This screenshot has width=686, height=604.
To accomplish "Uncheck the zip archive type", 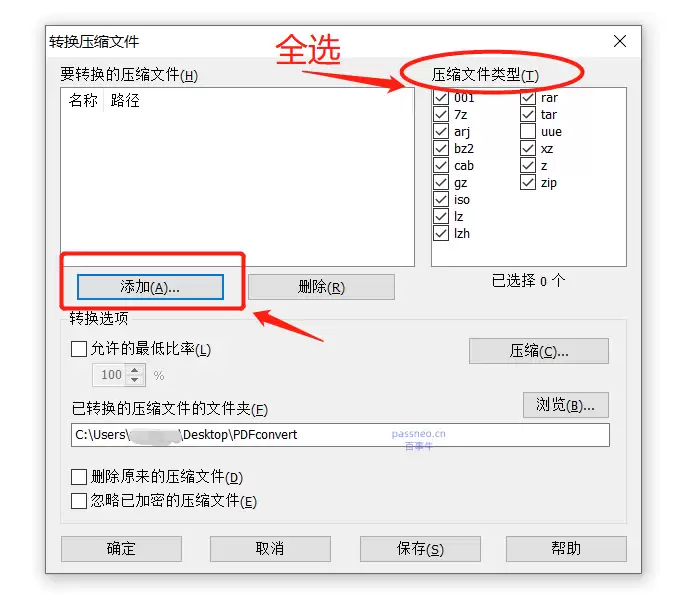I will click(528, 182).
